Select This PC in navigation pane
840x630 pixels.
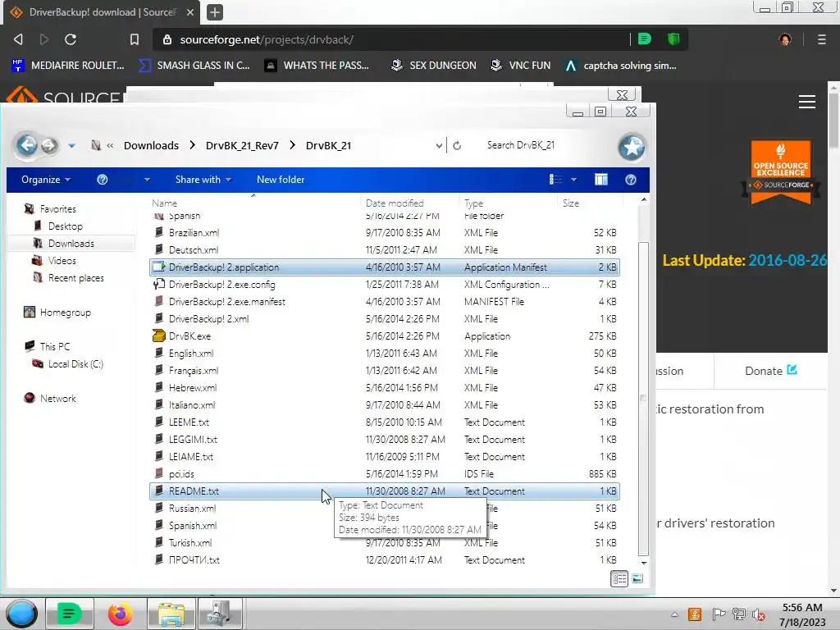coord(55,347)
